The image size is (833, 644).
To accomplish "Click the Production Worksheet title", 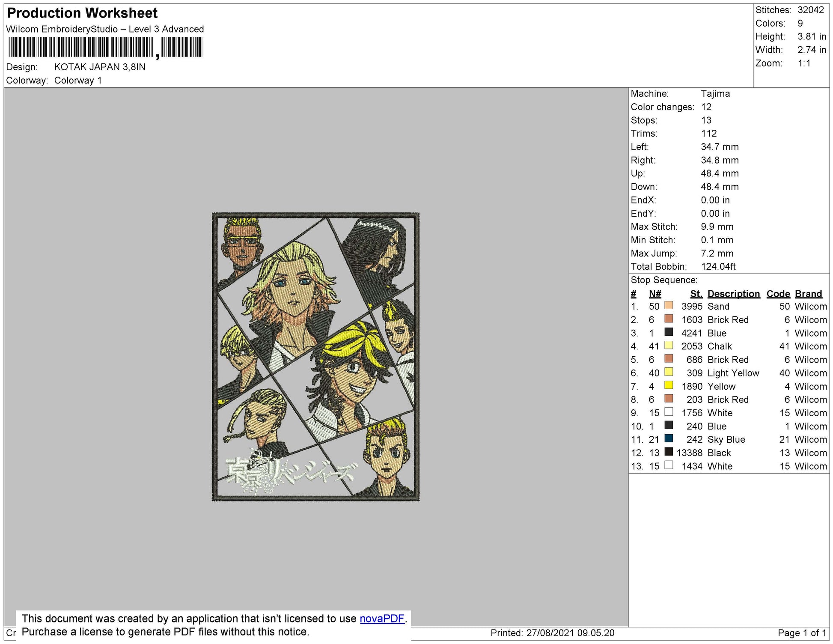I will click(82, 13).
